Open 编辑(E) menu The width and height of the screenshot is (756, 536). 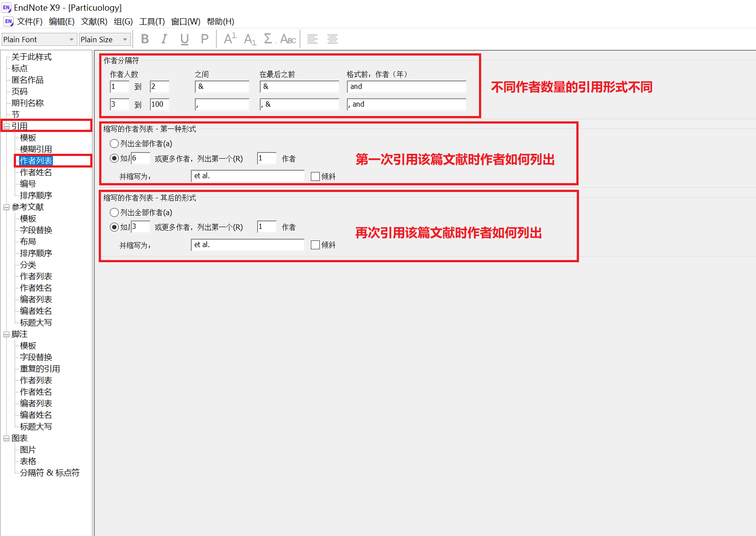tap(62, 21)
